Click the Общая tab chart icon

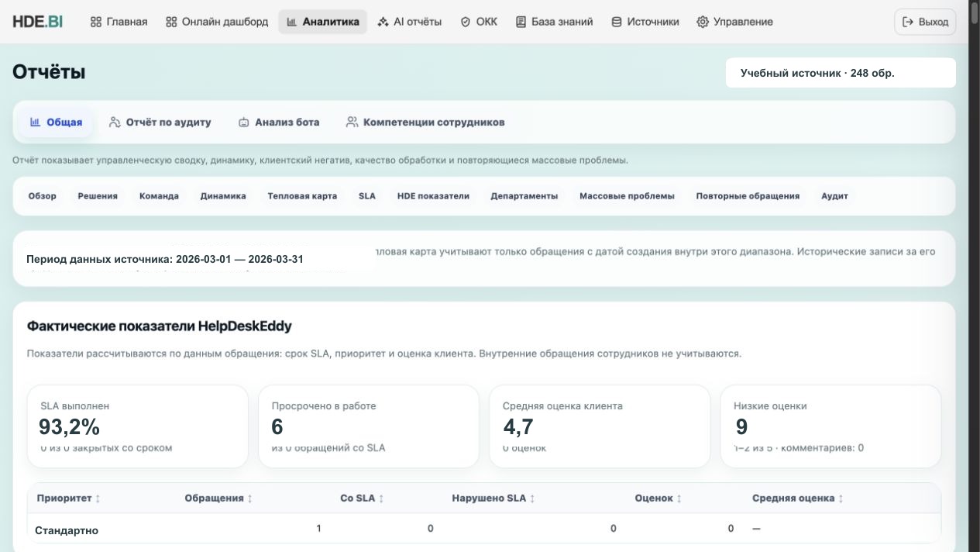coord(36,122)
